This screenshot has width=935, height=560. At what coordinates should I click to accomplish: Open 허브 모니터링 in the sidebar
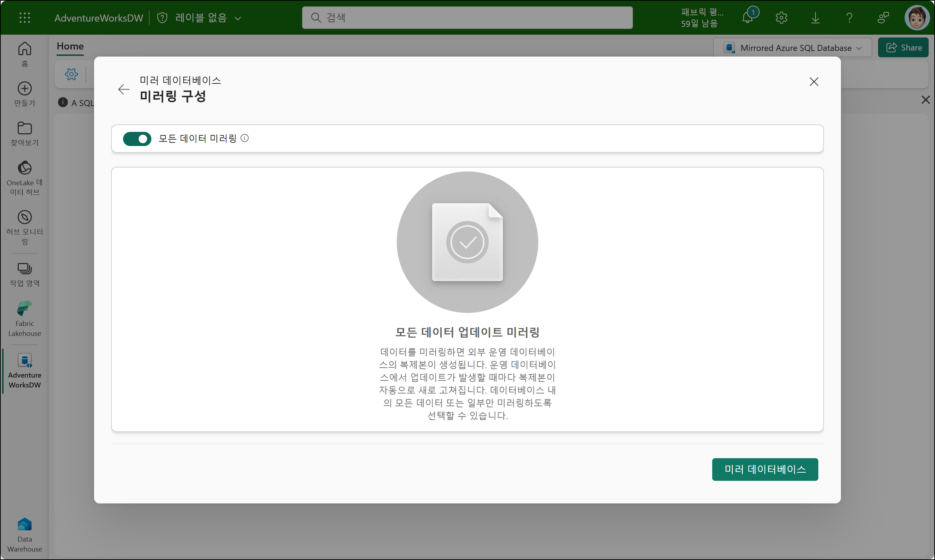tap(24, 227)
